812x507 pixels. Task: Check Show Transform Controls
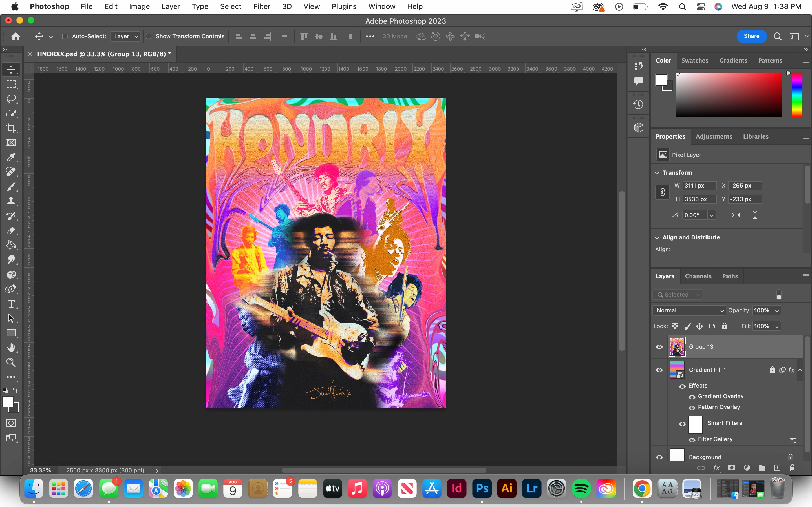pyautogui.click(x=149, y=36)
